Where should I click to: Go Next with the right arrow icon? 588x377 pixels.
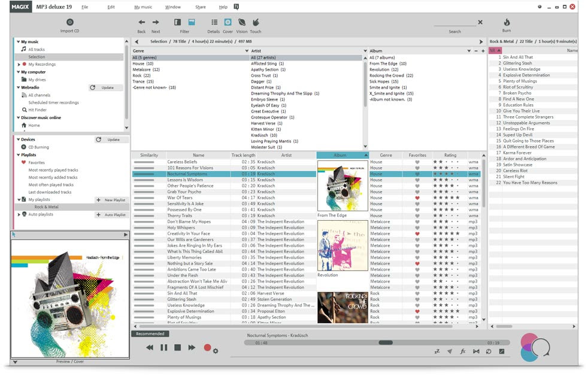(156, 22)
